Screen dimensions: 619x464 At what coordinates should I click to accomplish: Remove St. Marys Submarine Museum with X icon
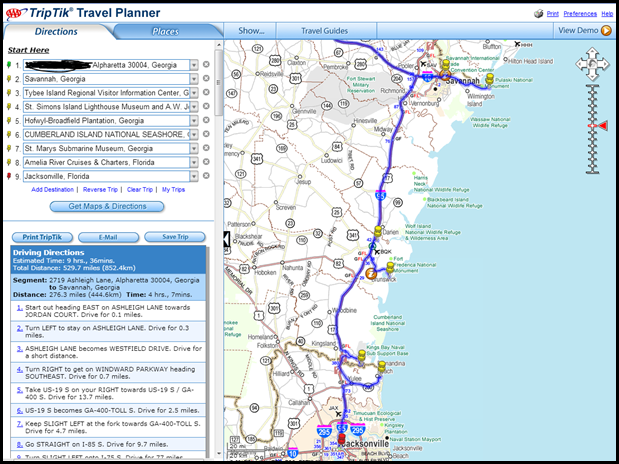coord(206,148)
